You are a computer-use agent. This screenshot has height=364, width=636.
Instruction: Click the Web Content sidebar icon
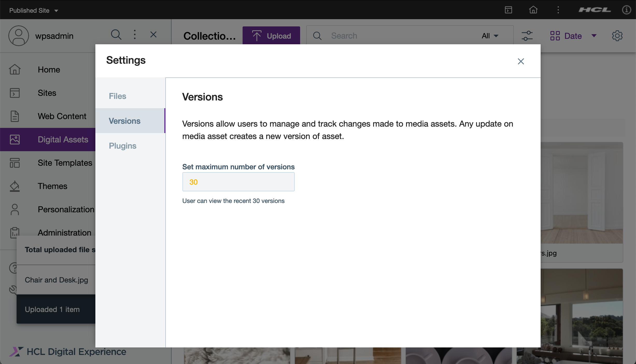pos(15,116)
